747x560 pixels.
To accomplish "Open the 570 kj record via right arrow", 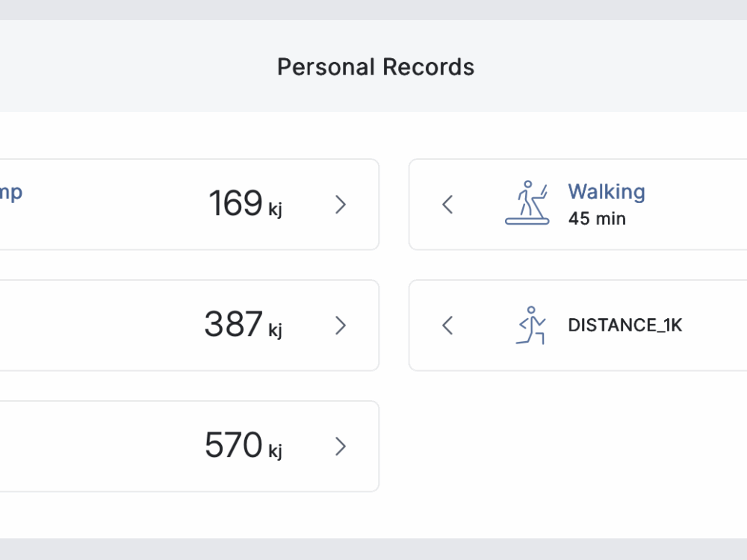I will (x=341, y=447).
